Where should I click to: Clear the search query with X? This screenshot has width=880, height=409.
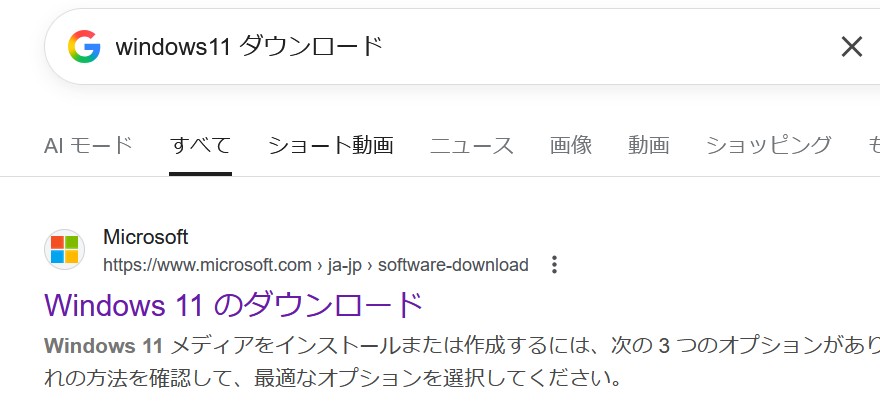851,47
